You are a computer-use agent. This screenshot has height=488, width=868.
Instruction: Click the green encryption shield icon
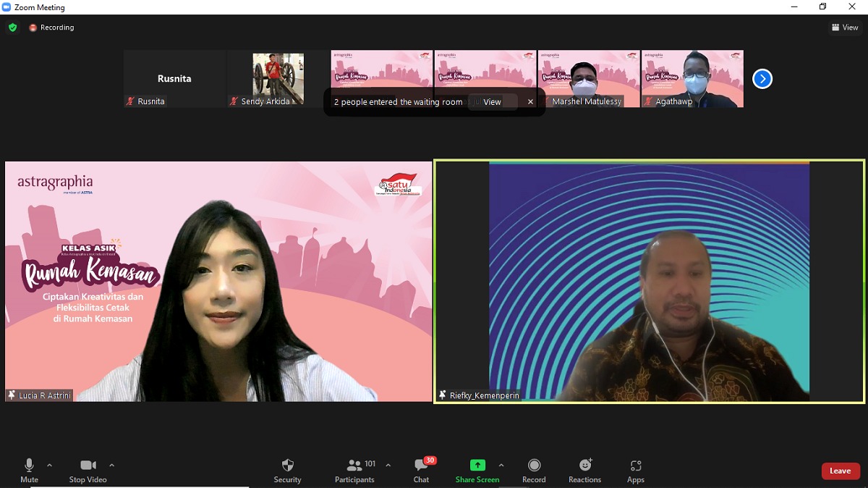click(13, 28)
